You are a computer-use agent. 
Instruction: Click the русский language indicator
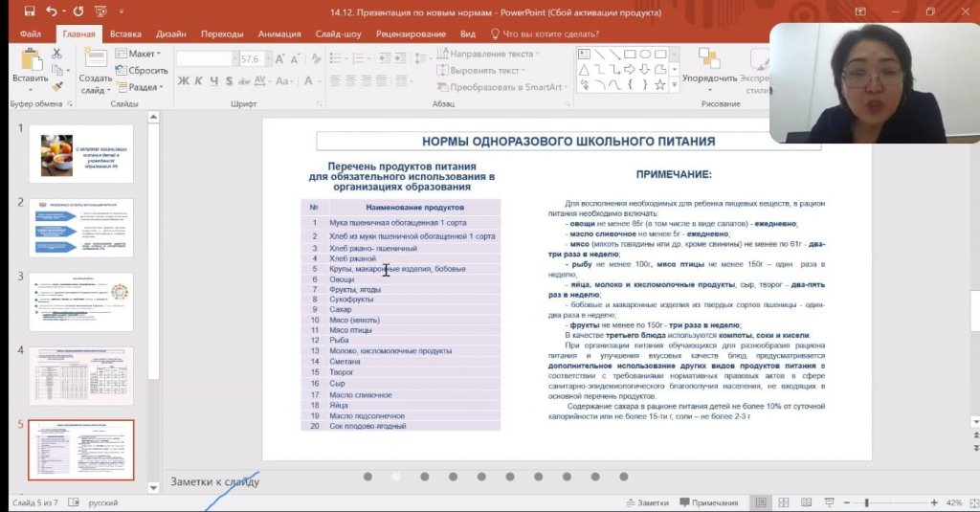(103, 502)
